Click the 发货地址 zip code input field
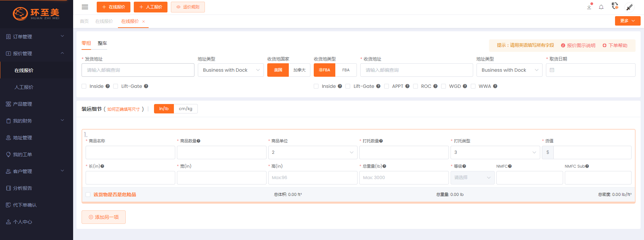This screenshot has width=644, height=240. click(x=138, y=70)
